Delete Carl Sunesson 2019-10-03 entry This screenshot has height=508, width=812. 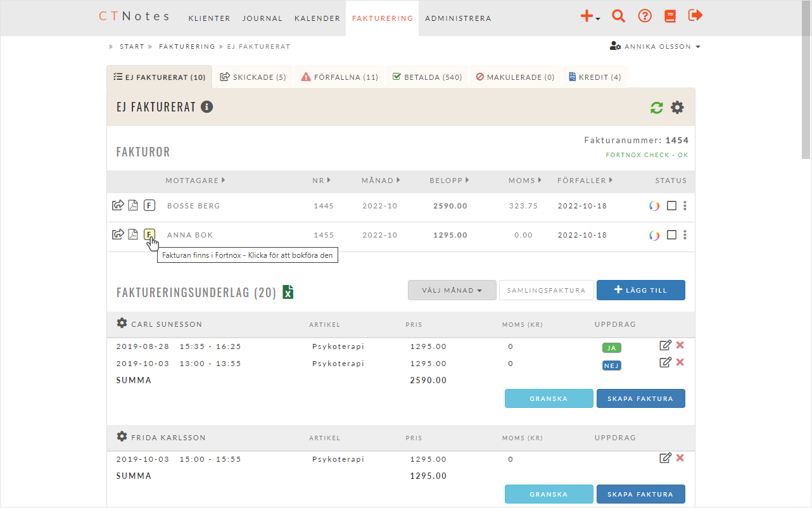coord(680,362)
